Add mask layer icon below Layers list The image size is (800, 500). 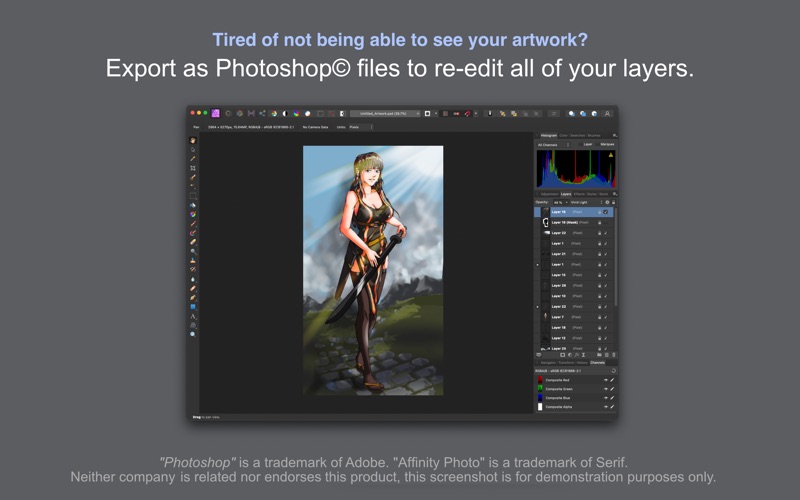pyautogui.click(x=563, y=355)
